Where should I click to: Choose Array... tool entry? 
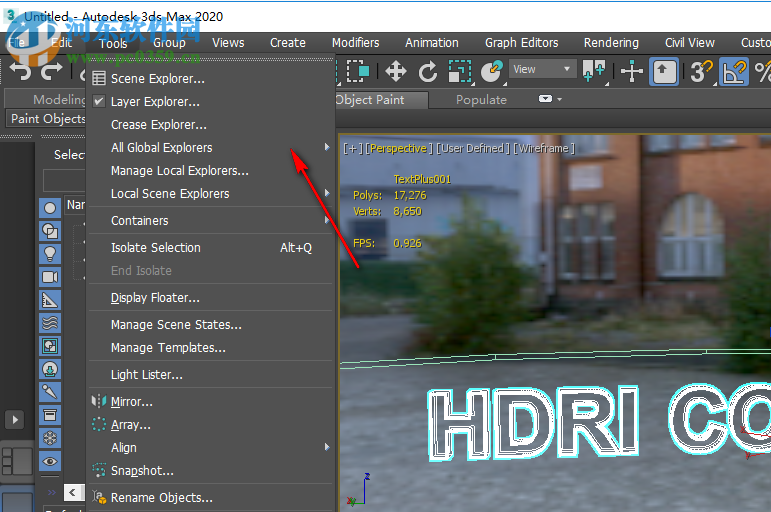click(210, 425)
